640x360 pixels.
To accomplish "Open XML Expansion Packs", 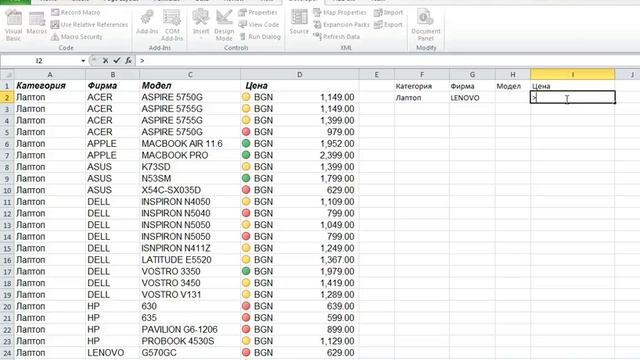I will (341, 25).
